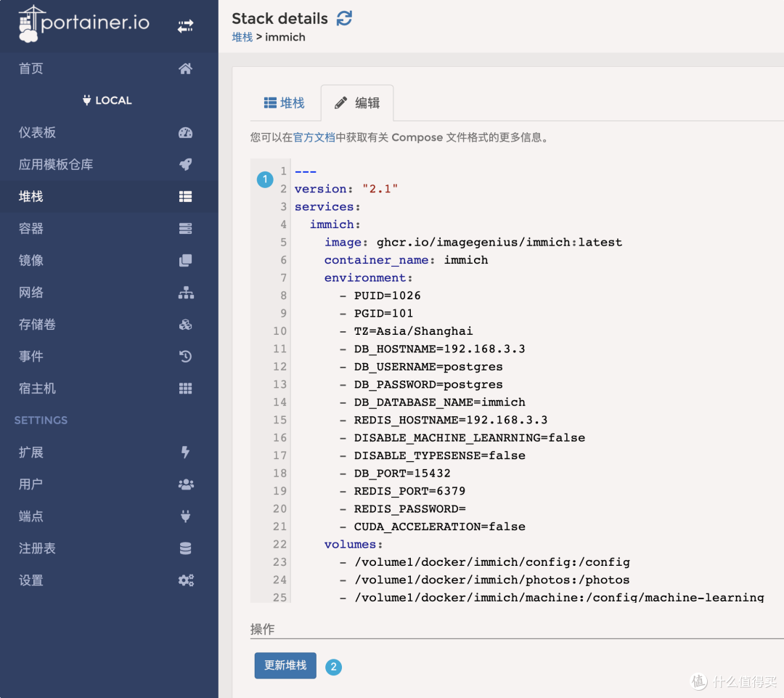This screenshot has height=698, width=784.
Task: Switch to the 堆栈 tab
Action: tap(284, 103)
